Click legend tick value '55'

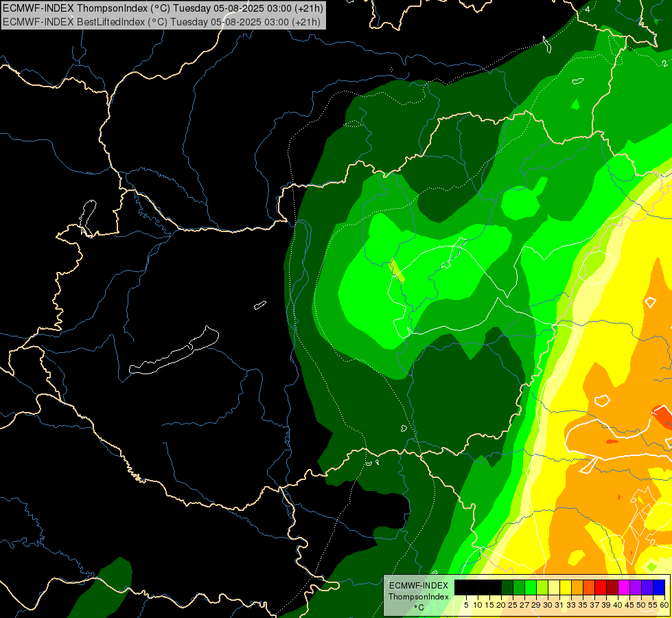pyautogui.click(x=653, y=605)
